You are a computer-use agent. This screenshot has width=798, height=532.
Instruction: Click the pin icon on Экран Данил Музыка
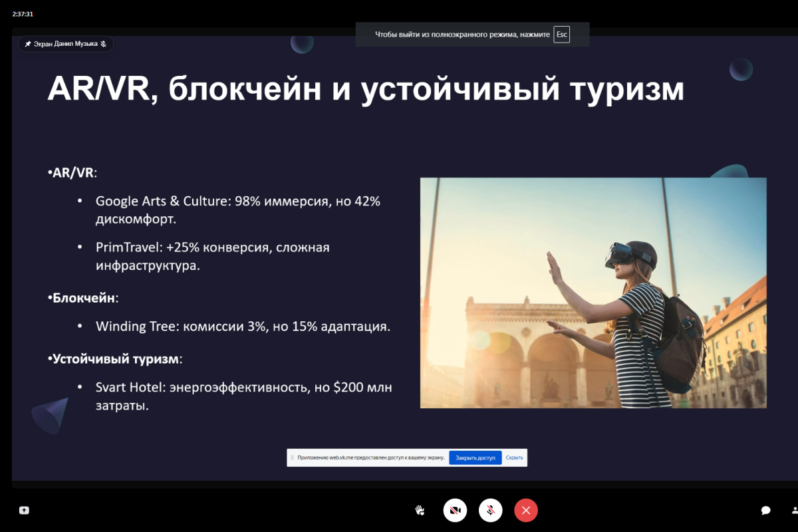(28, 44)
